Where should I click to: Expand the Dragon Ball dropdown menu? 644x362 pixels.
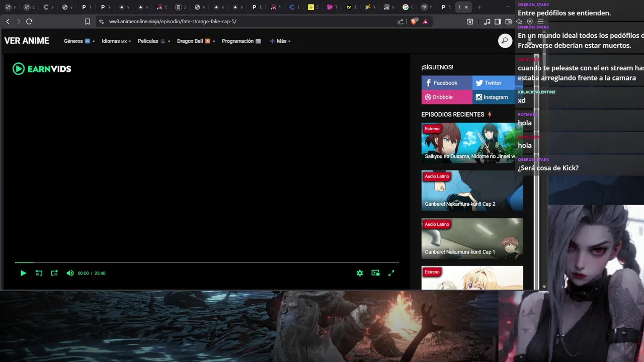[x=196, y=41]
